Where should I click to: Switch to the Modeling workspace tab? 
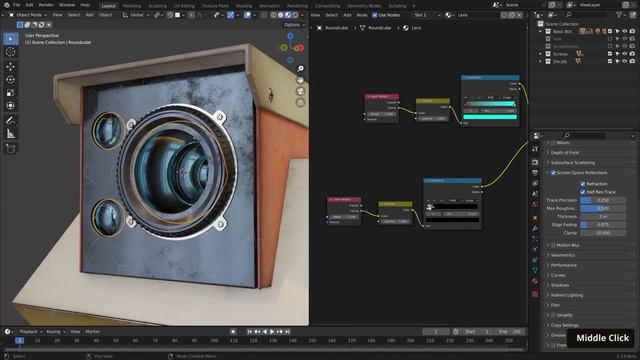[x=132, y=6]
